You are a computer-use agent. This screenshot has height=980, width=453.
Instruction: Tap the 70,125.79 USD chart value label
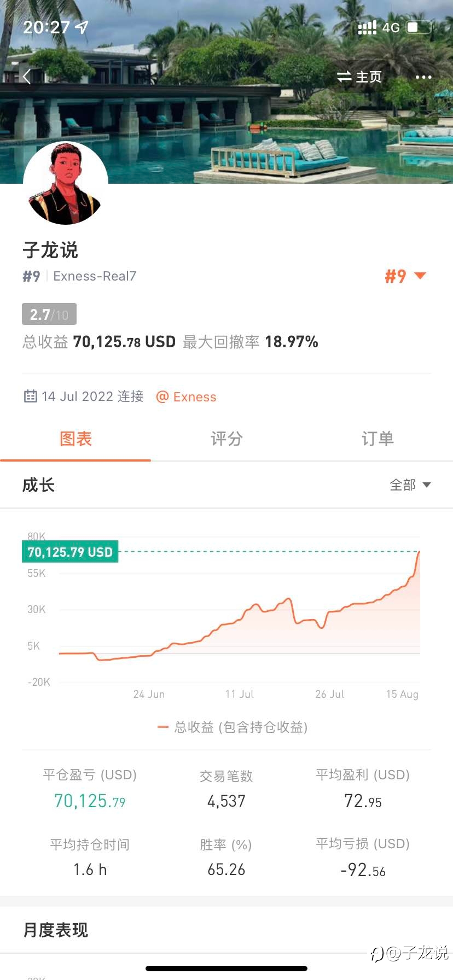click(x=70, y=552)
